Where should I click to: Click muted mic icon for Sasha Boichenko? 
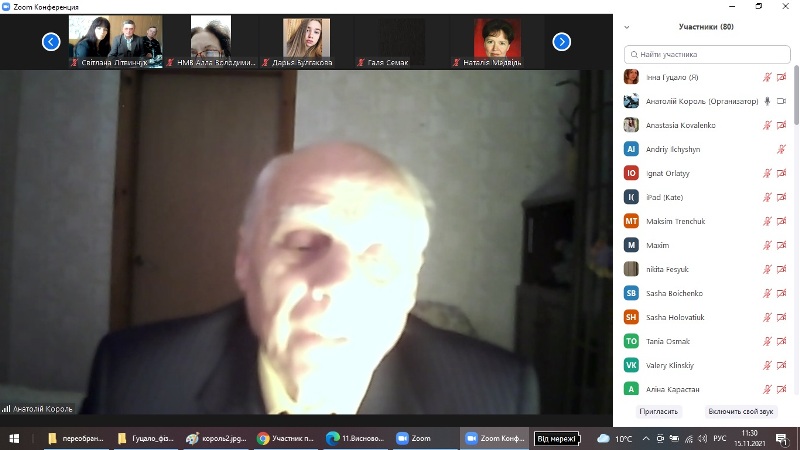coord(767,293)
